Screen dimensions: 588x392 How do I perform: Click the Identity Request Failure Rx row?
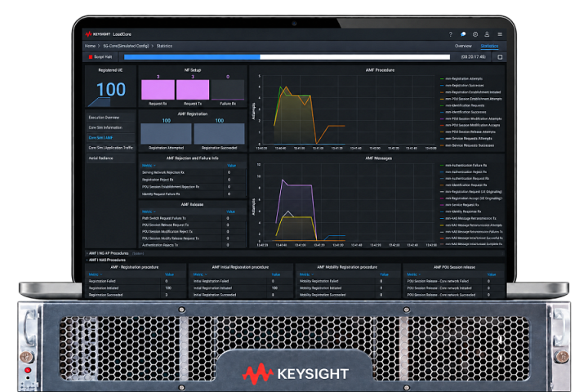(x=193, y=194)
